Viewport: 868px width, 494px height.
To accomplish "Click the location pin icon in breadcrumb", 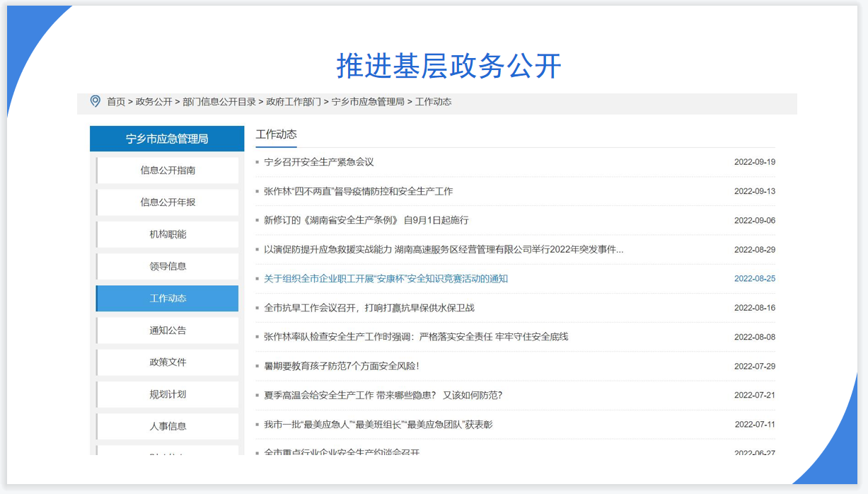I will [96, 101].
